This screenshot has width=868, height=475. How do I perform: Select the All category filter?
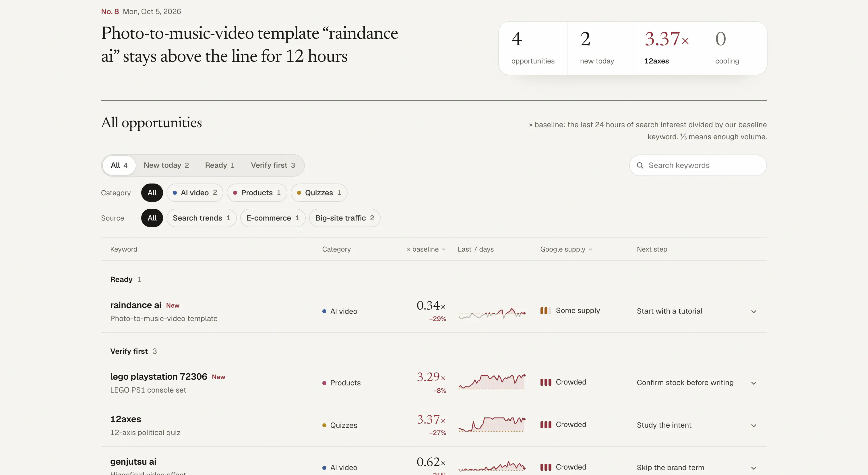coord(152,192)
